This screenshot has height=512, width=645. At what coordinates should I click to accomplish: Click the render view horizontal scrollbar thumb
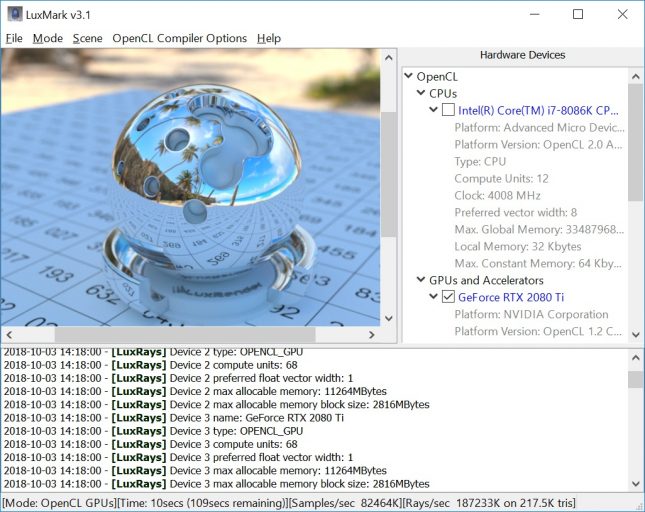pyautogui.click(x=185, y=335)
